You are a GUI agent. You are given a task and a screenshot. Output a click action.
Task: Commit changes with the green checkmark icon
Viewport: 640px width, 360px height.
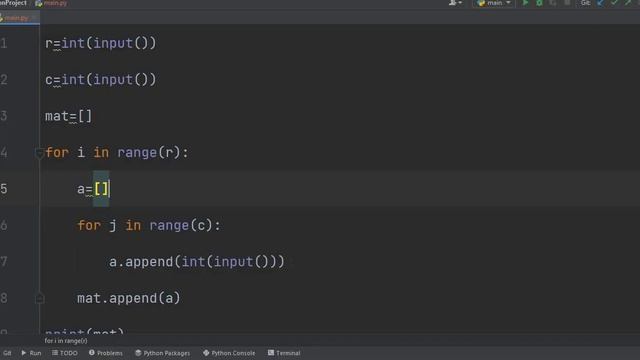[x=614, y=3]
